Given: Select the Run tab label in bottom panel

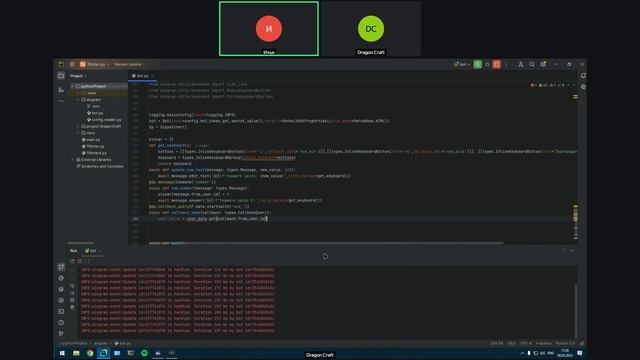Looking at the screenshot, I should (x=73, y=251).
